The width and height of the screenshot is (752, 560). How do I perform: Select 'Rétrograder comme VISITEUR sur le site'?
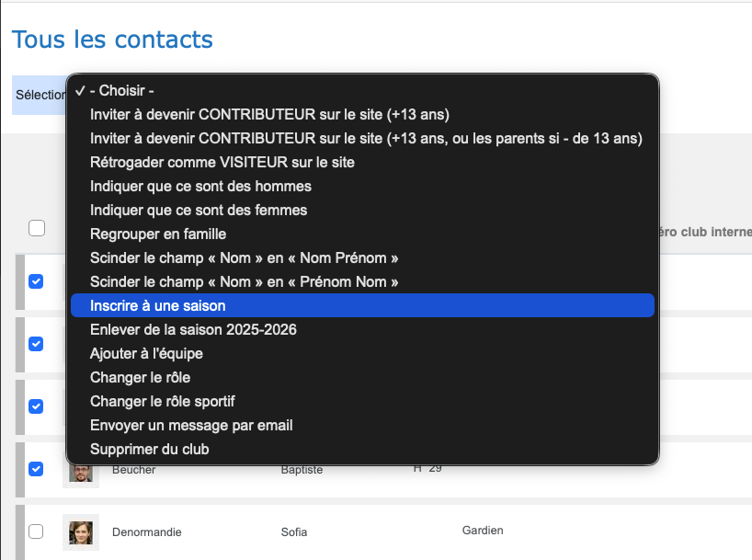[x=222, y=162]
